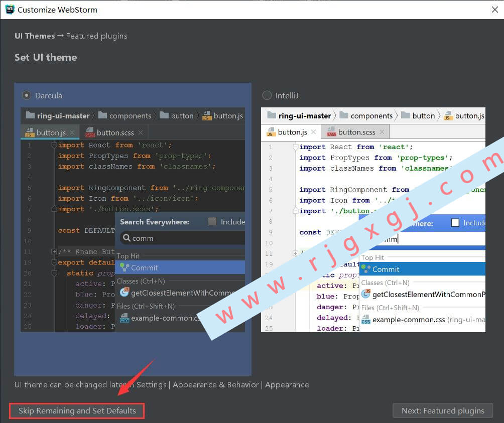The image size is (504, 423).
Task: Select the IntelliJ theme radio button
Action: [267, 95]
